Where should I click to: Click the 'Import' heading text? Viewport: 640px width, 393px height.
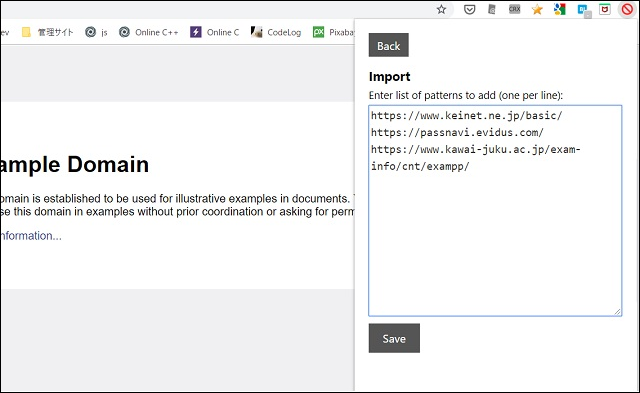[389, 77]
